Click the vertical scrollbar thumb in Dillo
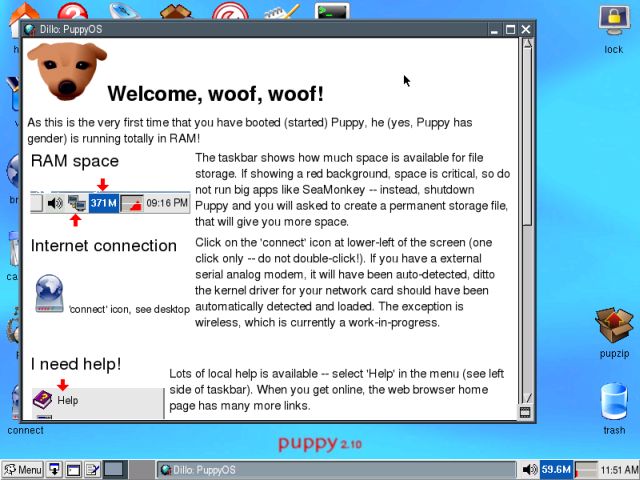Viewport: 640px width, 480px height. tap(527, 137)
